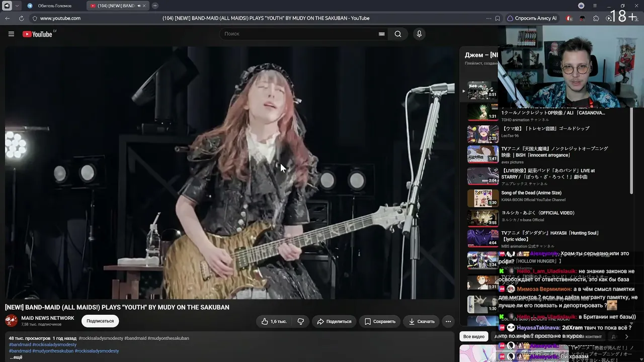Click the ヨルシカ - あぶく (OFFICIAL VIDEO) title
Viewport: 644px width, 362px height.
538,213
